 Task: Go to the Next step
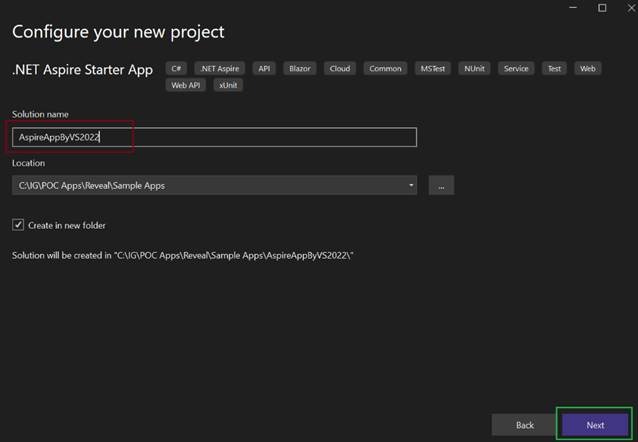[595, 425]
